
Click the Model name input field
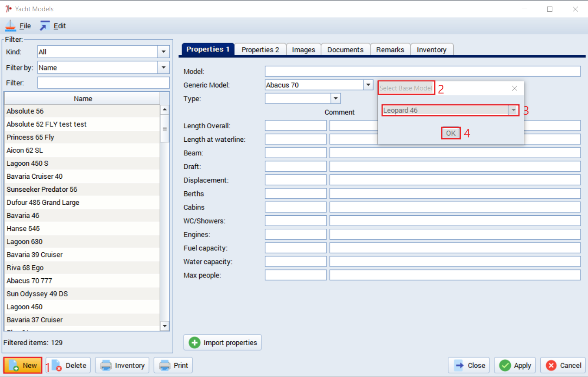pyautogui.click(x=423, y=71)
